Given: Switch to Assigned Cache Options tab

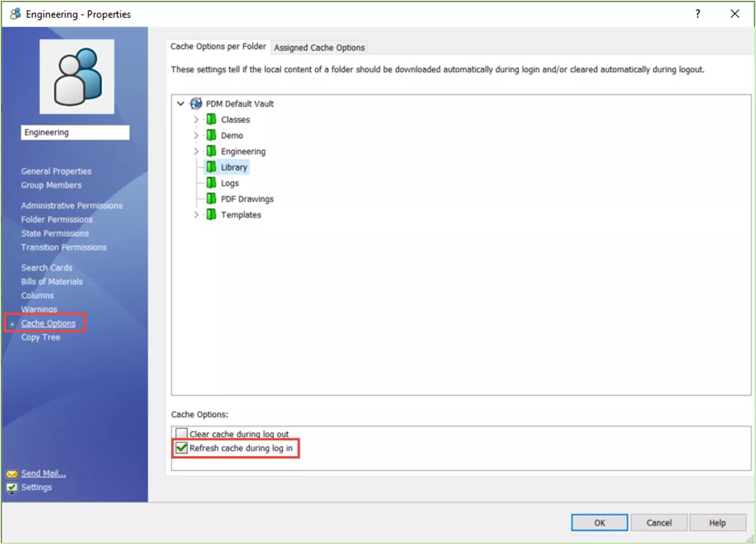Looking at the screenshot, I should [x=319, y=47].
